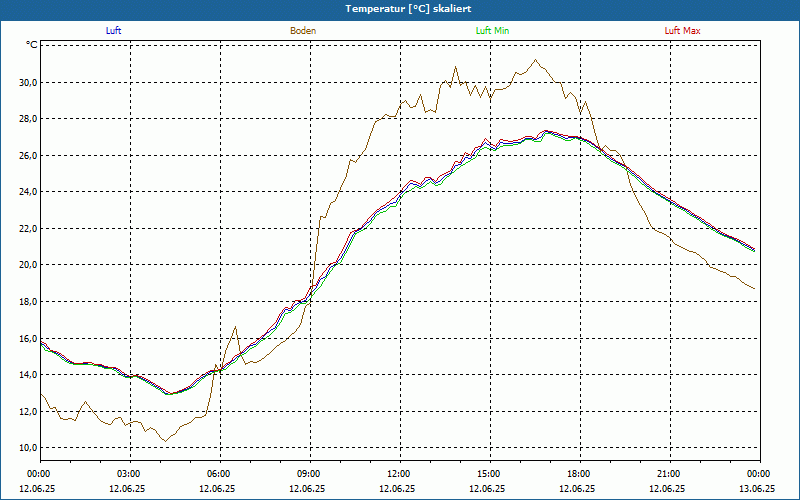
Task: Click the 26,0 y-axis value
Action: point(29,155)
